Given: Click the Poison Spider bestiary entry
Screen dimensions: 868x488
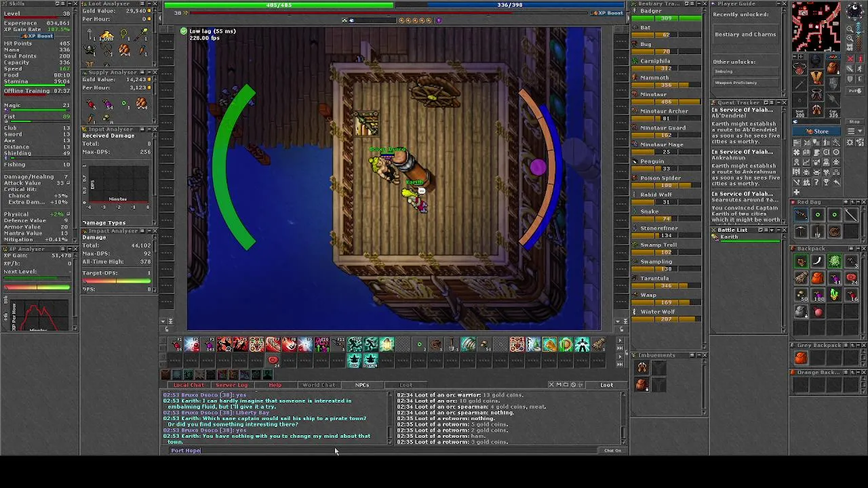Looking at the screenshot, I should pyautogui.click(x=665, y=180).
